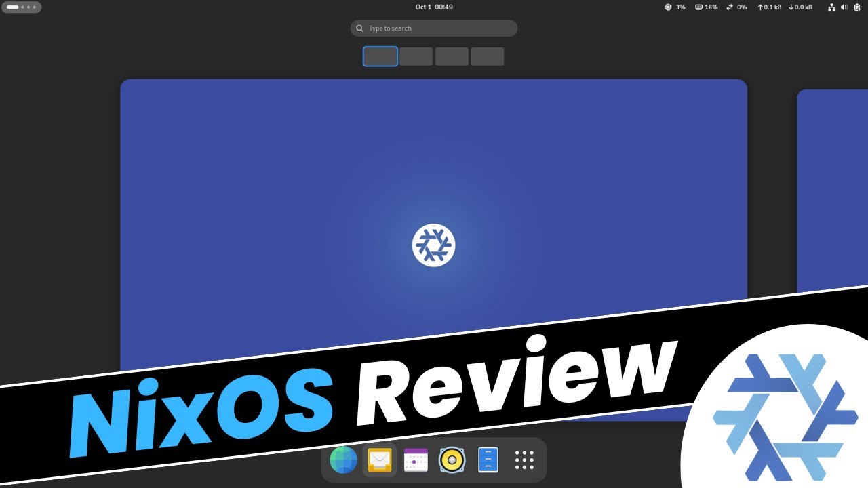This screenshot has height=488, width=868.
Task: Click the CPU usage chip icon
Action: click(x=668, y=7)
